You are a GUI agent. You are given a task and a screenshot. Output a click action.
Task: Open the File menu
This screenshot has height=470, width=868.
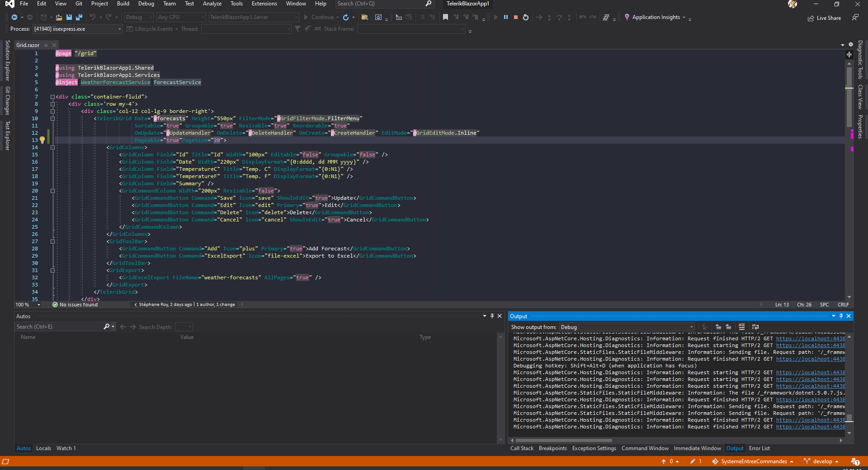coord(24,4)
